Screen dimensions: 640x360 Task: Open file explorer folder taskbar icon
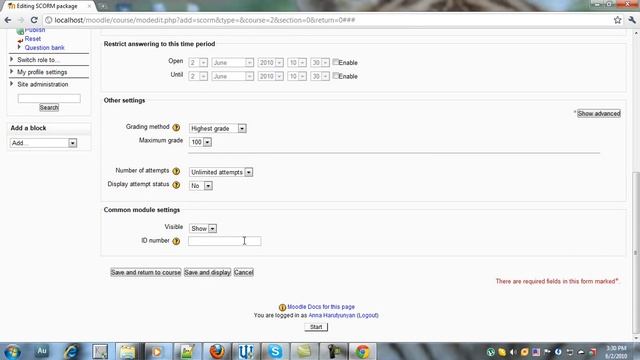pyautogui.click(x=127, y=351)
